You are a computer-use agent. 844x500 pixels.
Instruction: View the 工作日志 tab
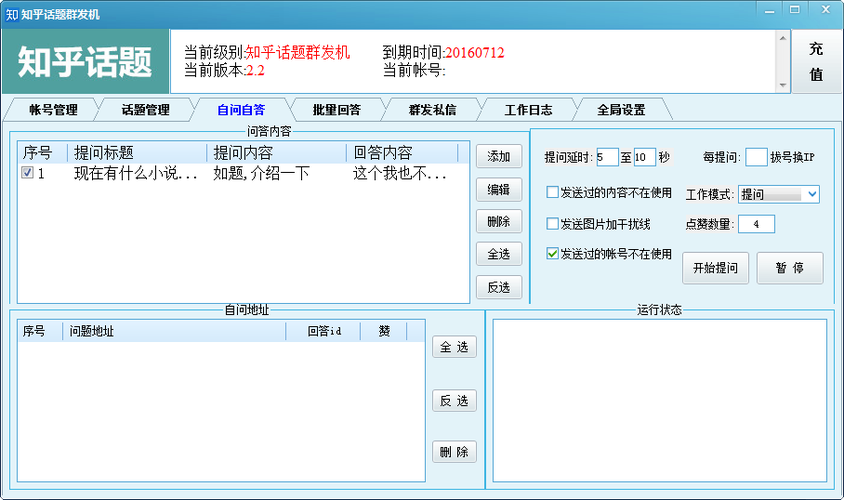(x=528, y=110)
